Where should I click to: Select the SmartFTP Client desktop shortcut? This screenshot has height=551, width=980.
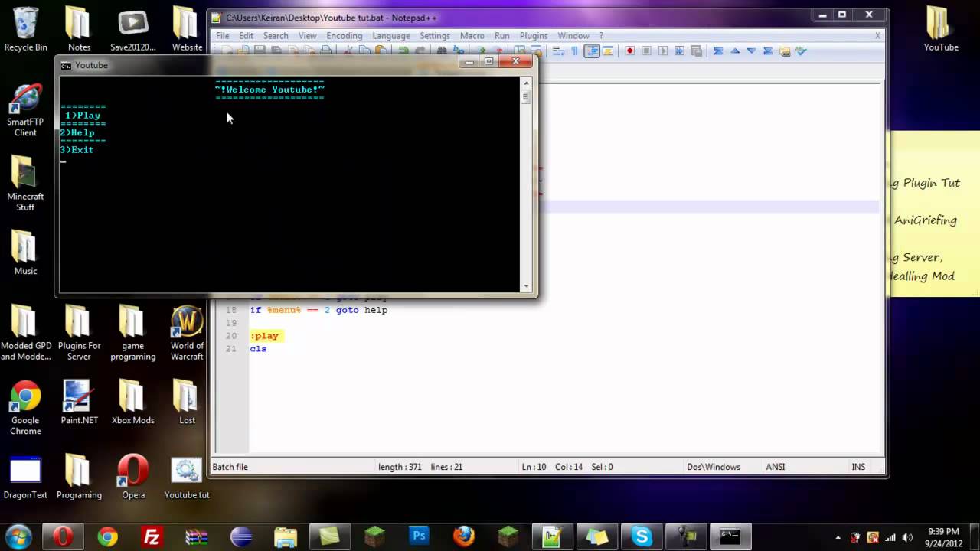[x=25, y=110]
